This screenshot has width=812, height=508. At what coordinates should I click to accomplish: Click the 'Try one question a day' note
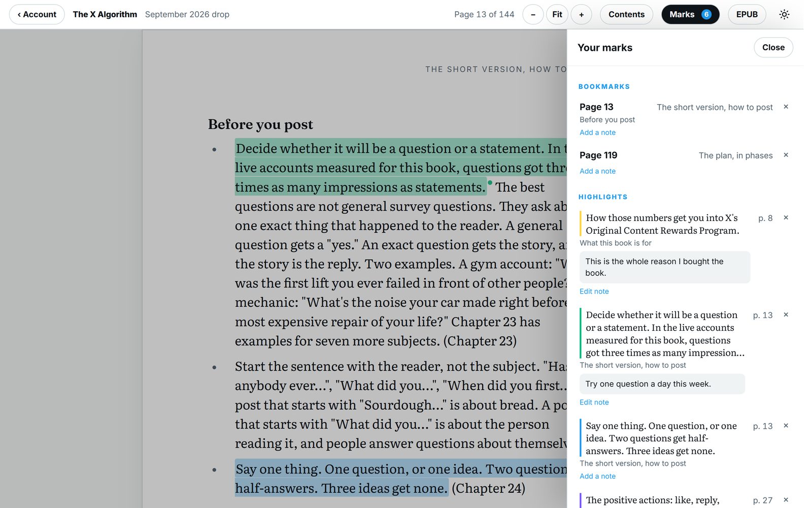662,384
